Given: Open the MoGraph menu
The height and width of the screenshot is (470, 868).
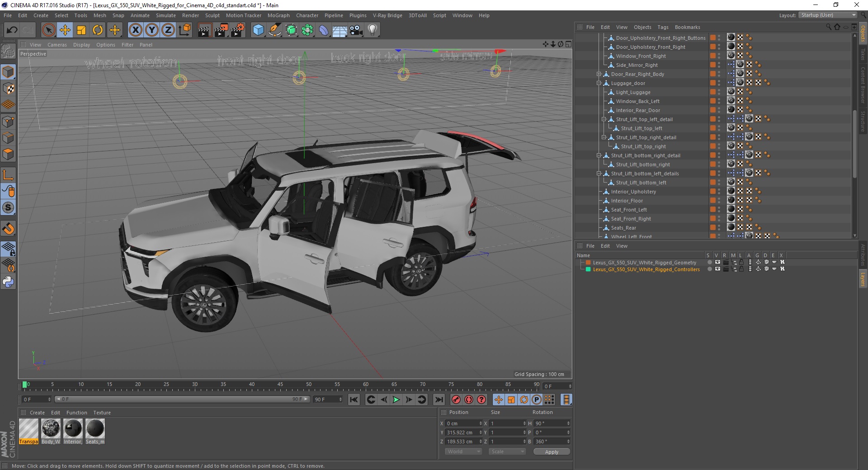Looking at the screenshot, I should (278, 15).
